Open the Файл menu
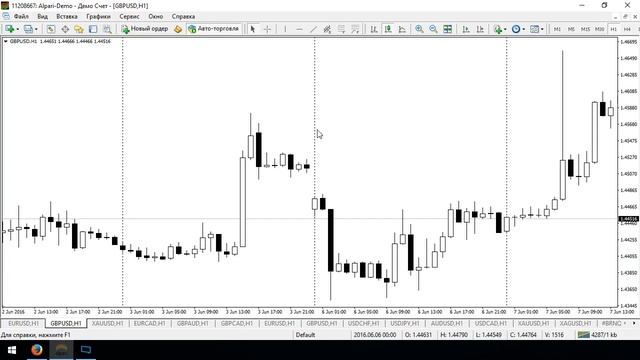 pyautogui.click(x=21, y=16)
